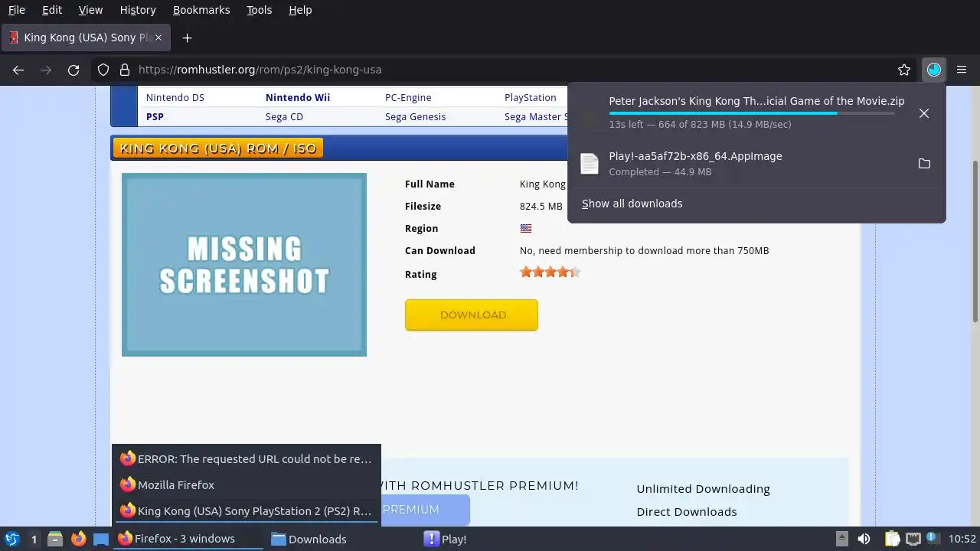The image size is (980, 551).
Task: Click Firefox - 3 windows taskbar group
Action: [188, 539]
